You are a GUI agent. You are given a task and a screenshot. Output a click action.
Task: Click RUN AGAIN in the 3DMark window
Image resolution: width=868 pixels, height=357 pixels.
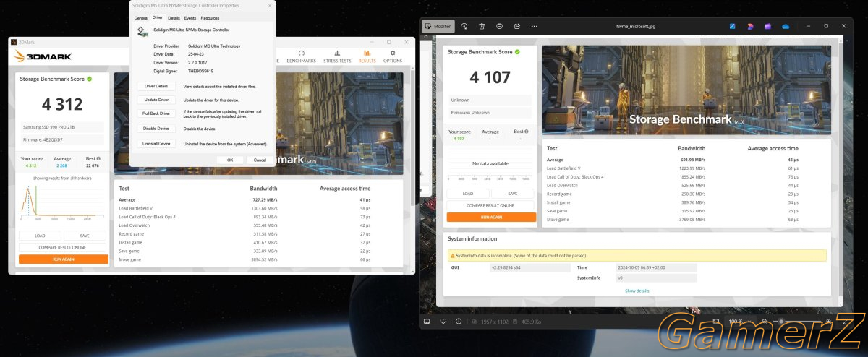click(62, 259)
